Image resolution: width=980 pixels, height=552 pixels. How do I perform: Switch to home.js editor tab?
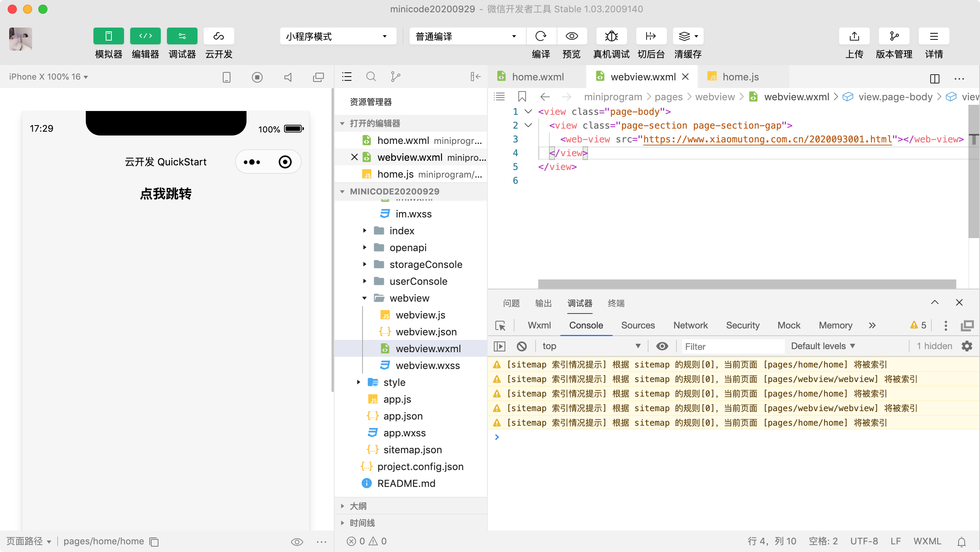(x=740, y=77)
